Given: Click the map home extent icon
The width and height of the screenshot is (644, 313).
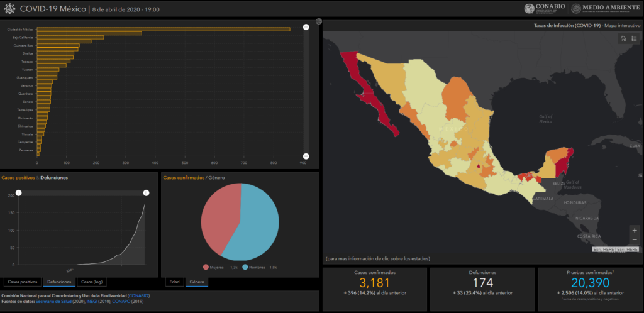Looking at the screenshot, I should pos(623,39).
